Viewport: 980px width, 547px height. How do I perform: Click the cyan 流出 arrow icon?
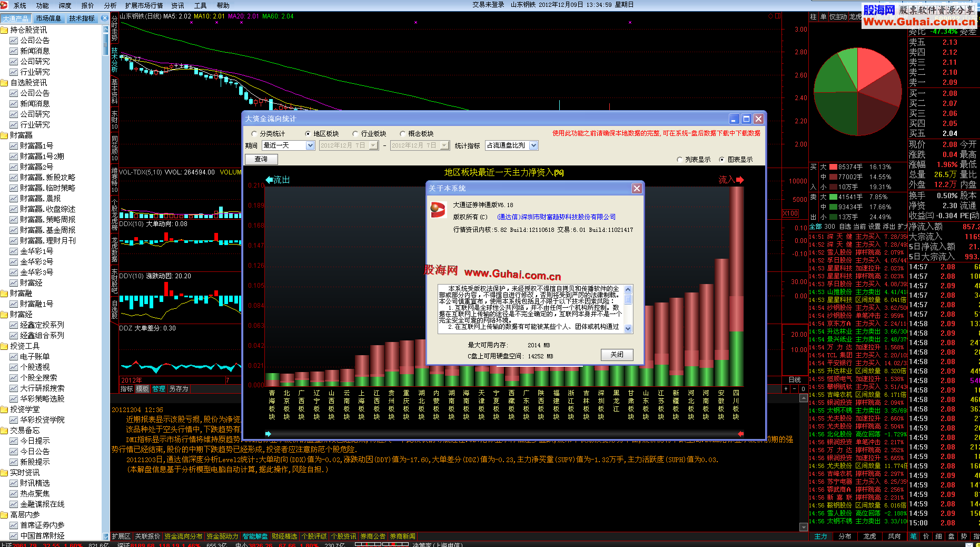(270, 180)
